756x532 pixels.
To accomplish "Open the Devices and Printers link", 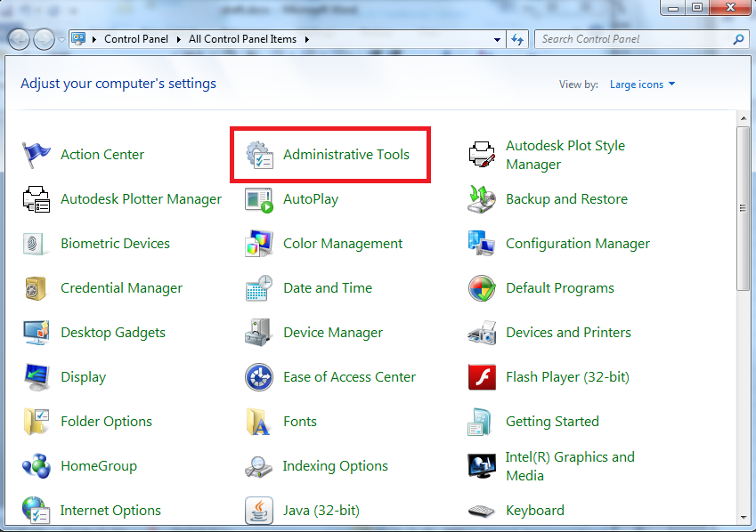I will (568, 333).
